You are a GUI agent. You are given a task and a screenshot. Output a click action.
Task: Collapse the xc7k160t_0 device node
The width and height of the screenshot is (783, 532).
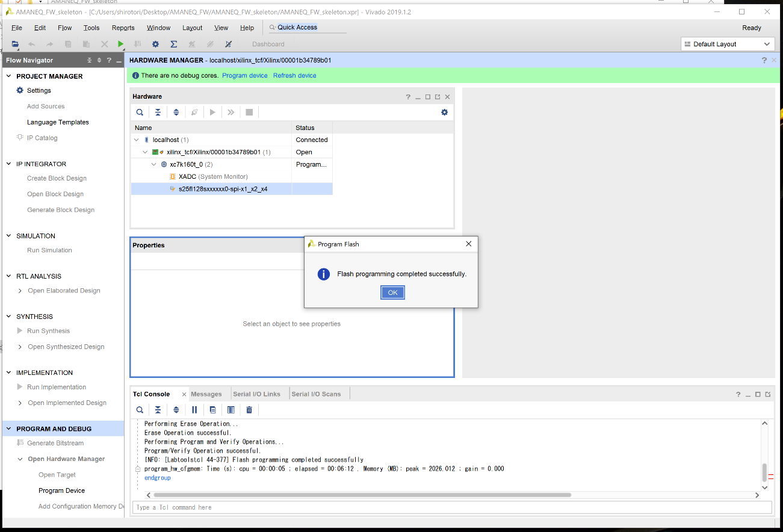click(x=154, y=164)
